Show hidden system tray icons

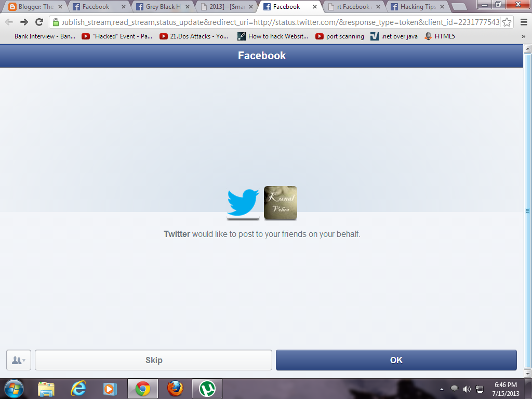pos(442,389)
